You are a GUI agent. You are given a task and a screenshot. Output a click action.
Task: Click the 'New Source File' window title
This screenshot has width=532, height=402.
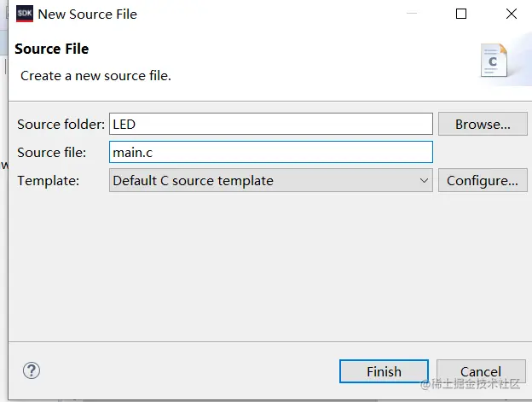coord(87,14)
